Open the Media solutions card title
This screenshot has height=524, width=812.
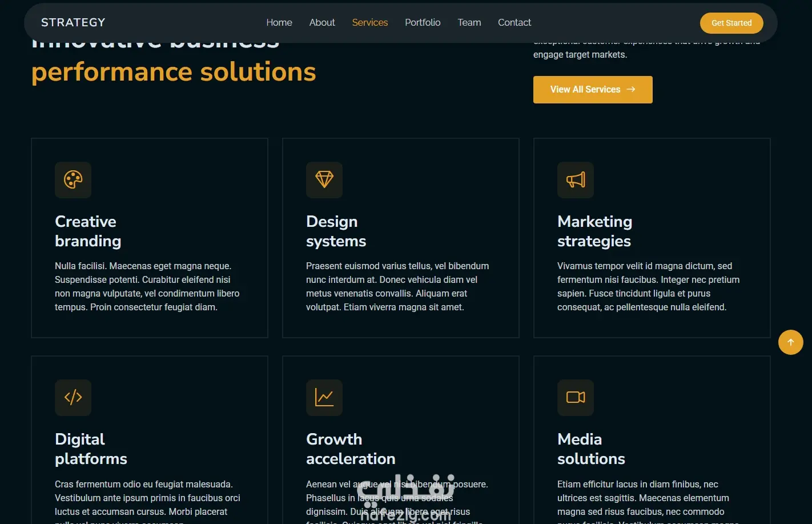[591, 449]
